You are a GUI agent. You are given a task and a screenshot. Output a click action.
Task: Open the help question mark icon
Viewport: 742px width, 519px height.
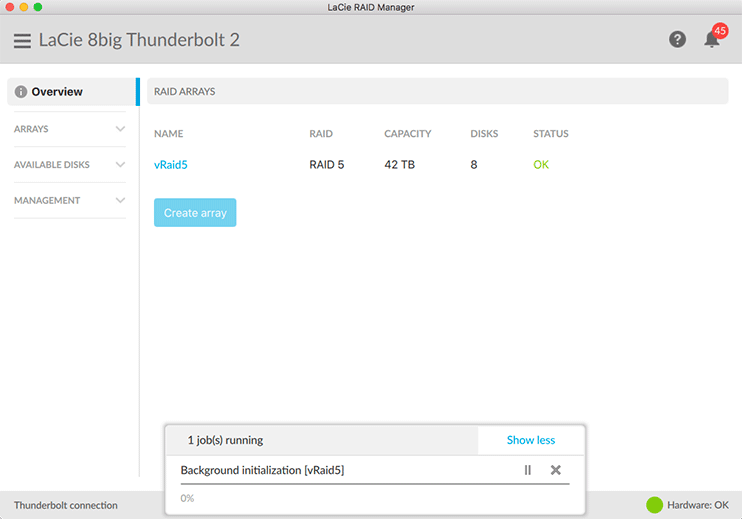tap(677, 39)
